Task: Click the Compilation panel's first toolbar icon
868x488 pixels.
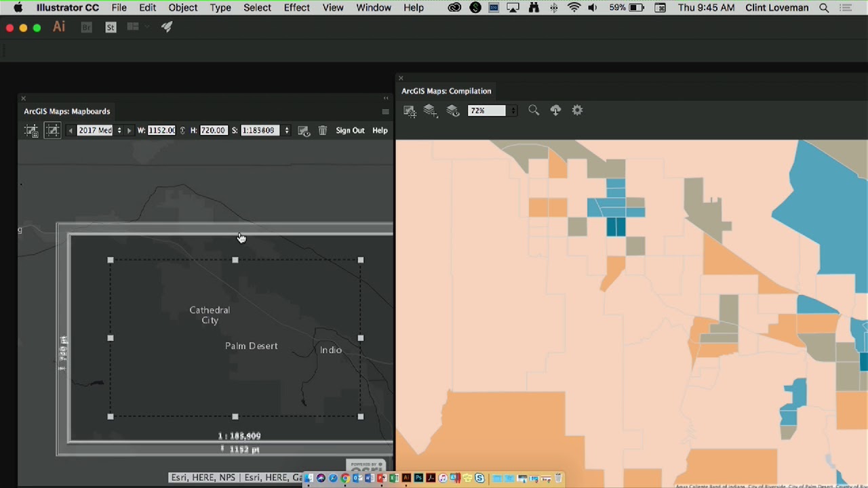Action: click(x=410, y=111)
